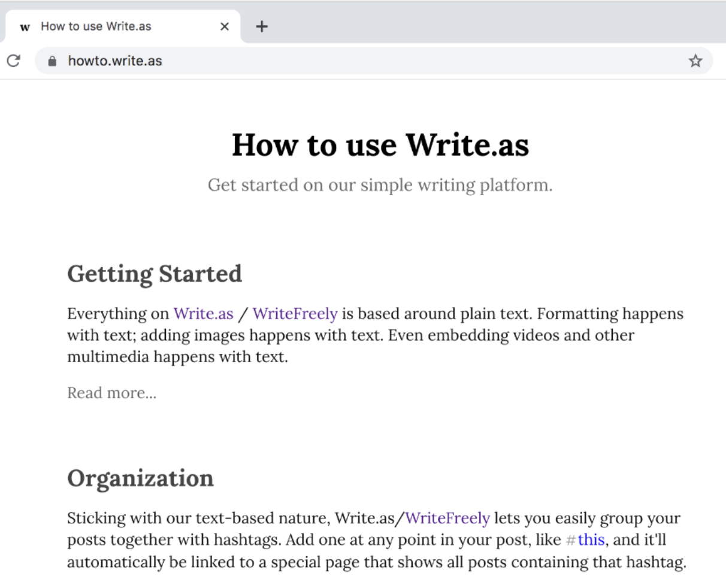Open a new tab with the plus button
Image resolution: width=726 pixels, height=588 pixels.
(x=262, y=26)
